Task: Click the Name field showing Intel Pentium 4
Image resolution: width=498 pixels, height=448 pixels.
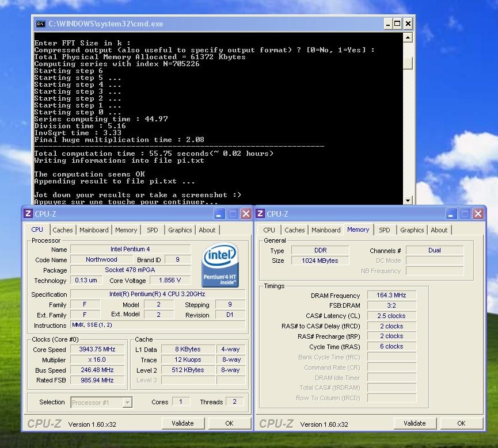Action: [130, 249]
